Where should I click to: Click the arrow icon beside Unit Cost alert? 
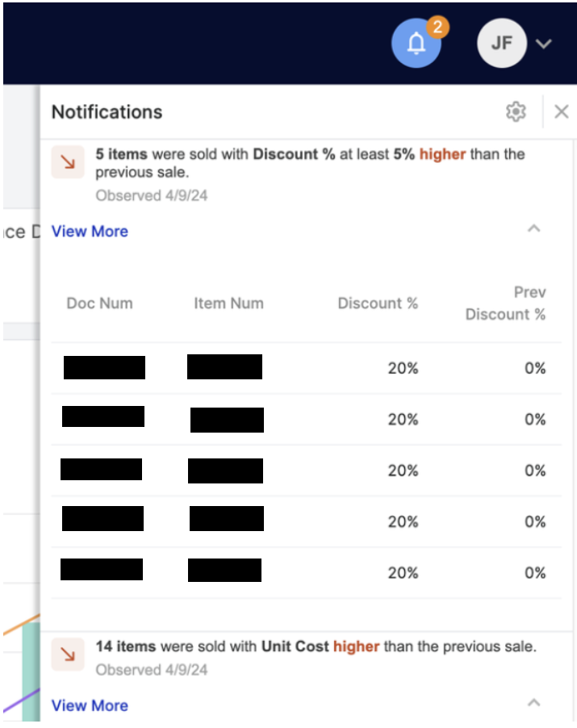(x=68, y=655)
